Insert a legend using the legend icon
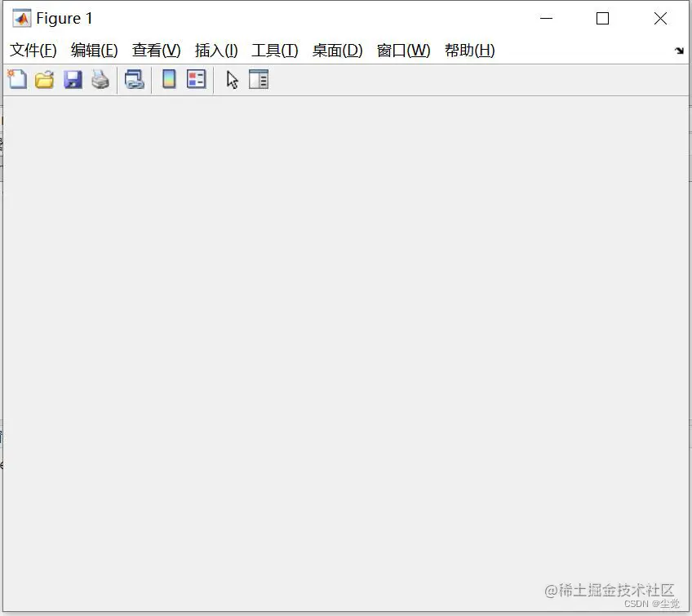Image resolution: width=692 pixels, height=616 pixels. pos(196,79)
